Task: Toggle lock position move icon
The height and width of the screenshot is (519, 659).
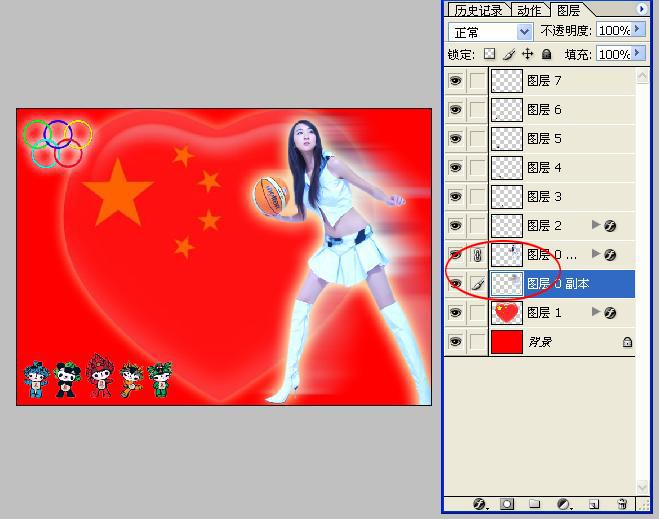Action: click(527, 54)
